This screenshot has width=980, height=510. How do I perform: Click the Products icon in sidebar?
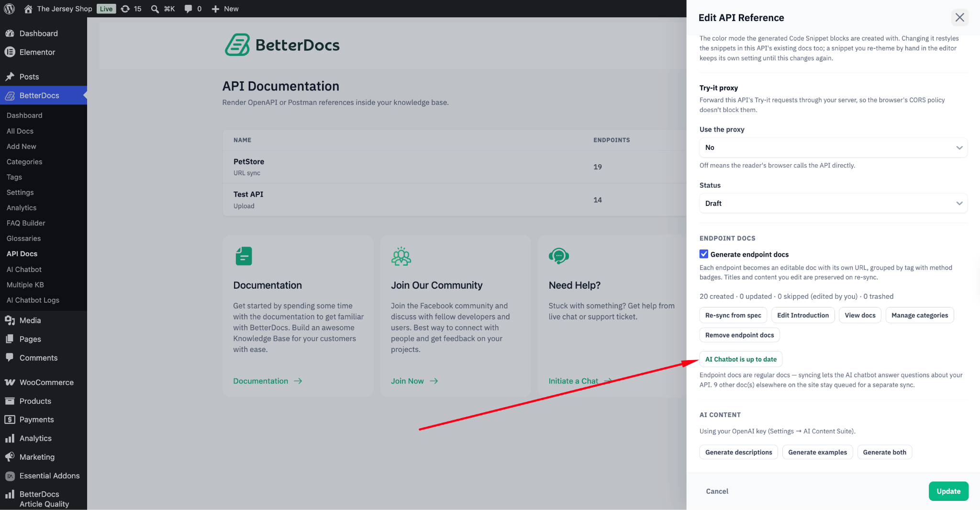[10, 401]
